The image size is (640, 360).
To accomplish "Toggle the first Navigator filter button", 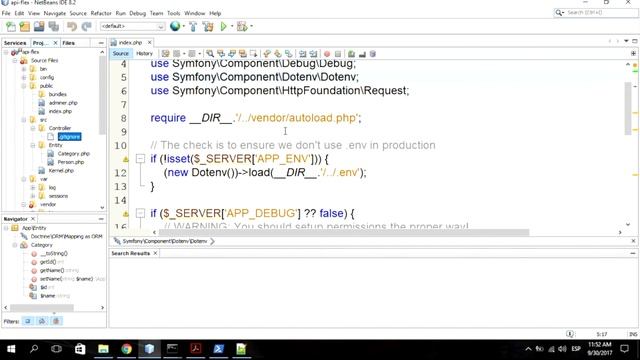I will click(x=28, y=321).
